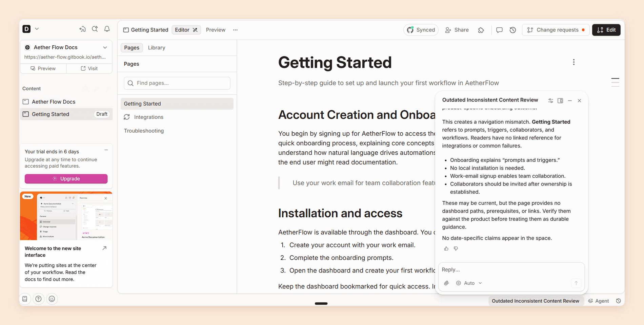The height and width of the screenshot is (325, 644).
Task: Switch to the Pages tab
Action: (x=132, y=48)
